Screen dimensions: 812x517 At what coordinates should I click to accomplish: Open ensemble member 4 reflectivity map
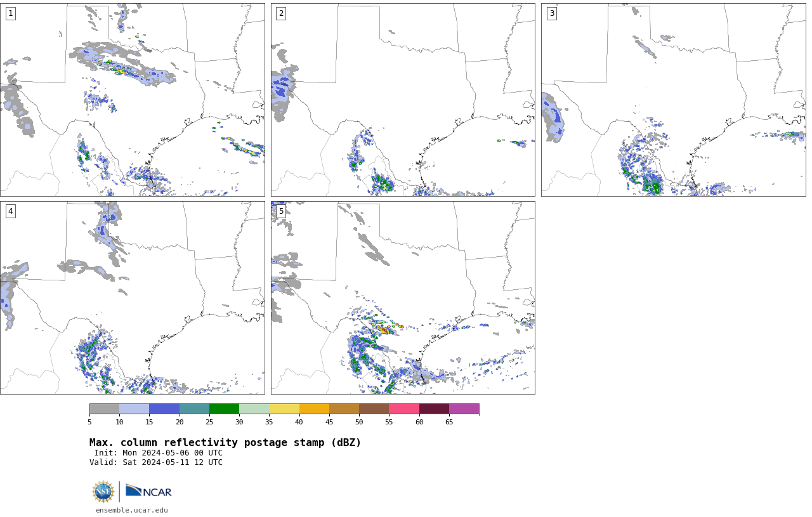point(132,298)
